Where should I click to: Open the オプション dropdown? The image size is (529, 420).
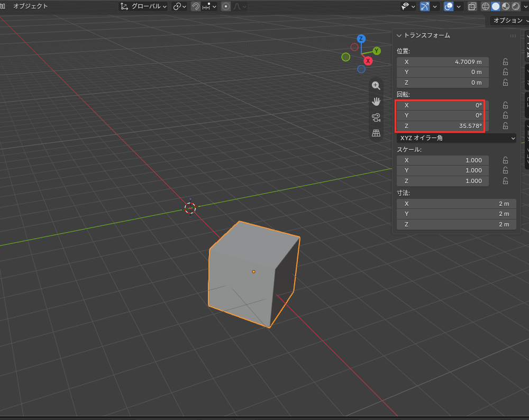point(510,21)
